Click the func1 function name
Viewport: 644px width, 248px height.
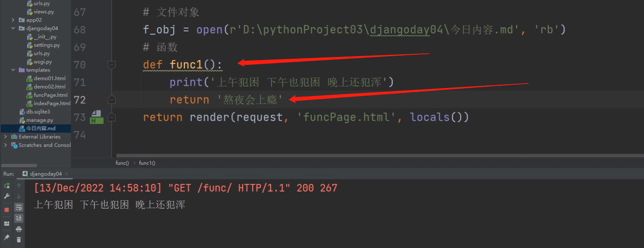click(186, 65)
